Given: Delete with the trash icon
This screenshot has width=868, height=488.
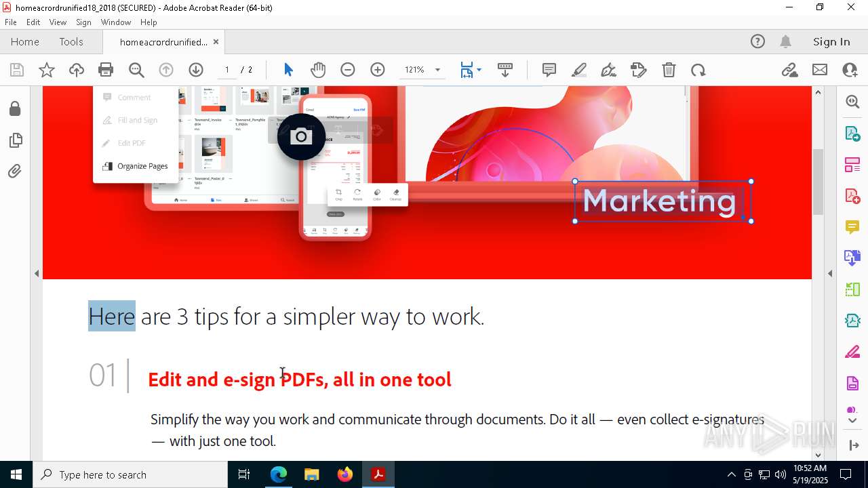Looking at the screenshot, I should tap(669, 70).
